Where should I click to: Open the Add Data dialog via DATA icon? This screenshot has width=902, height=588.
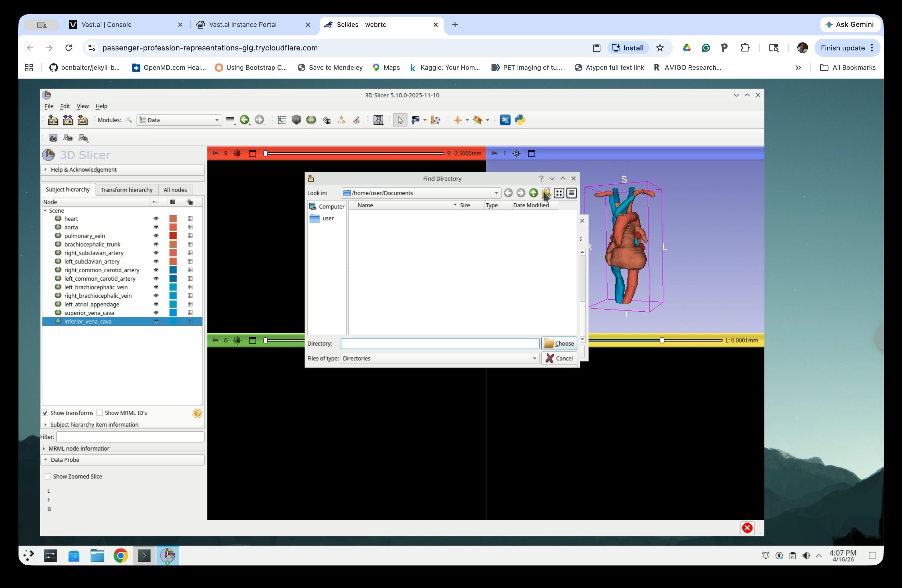(53, 120)
